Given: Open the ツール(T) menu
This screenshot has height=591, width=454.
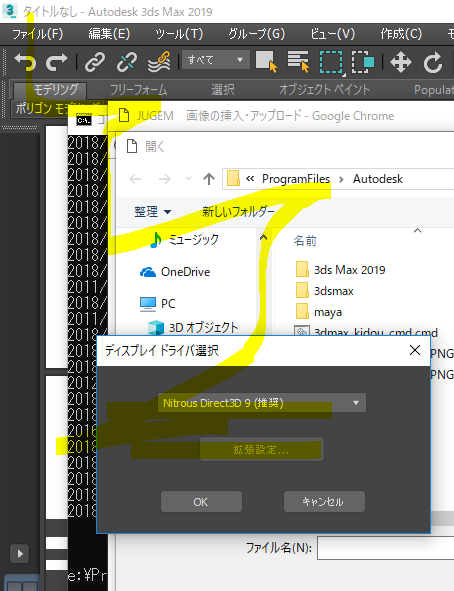Looking at the screenshot, I should pos(179,34).
